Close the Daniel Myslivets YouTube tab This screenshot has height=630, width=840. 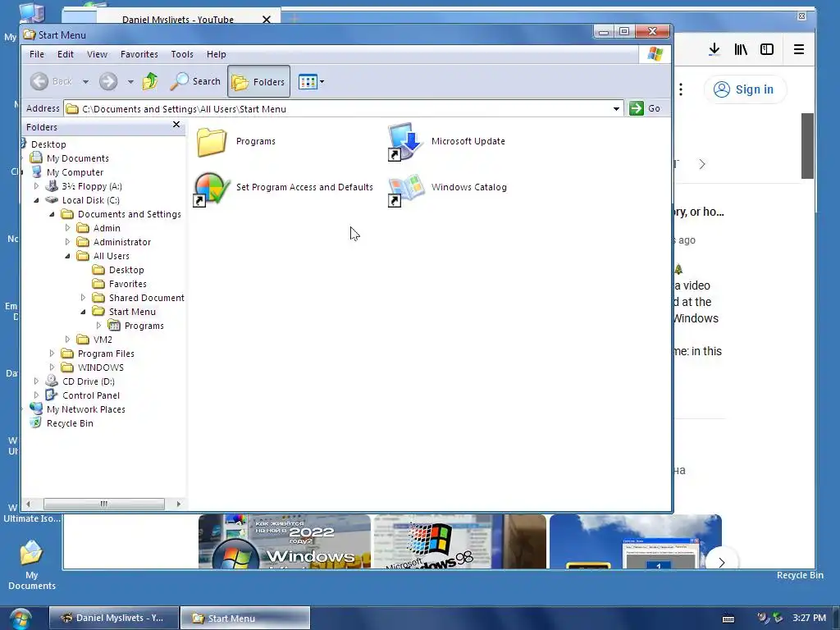267,20
